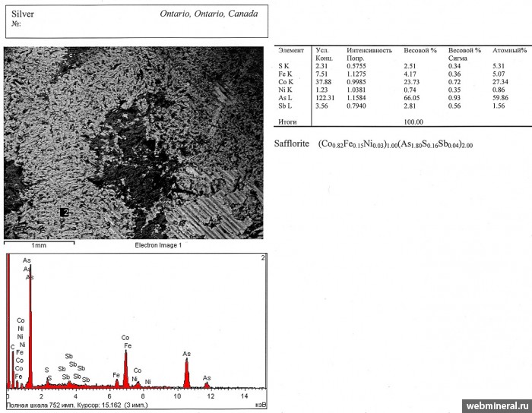This screenshot has height=413, width=532.
Task: Click the "Интенсивность Попр." column header
Action: coord(369,54)
